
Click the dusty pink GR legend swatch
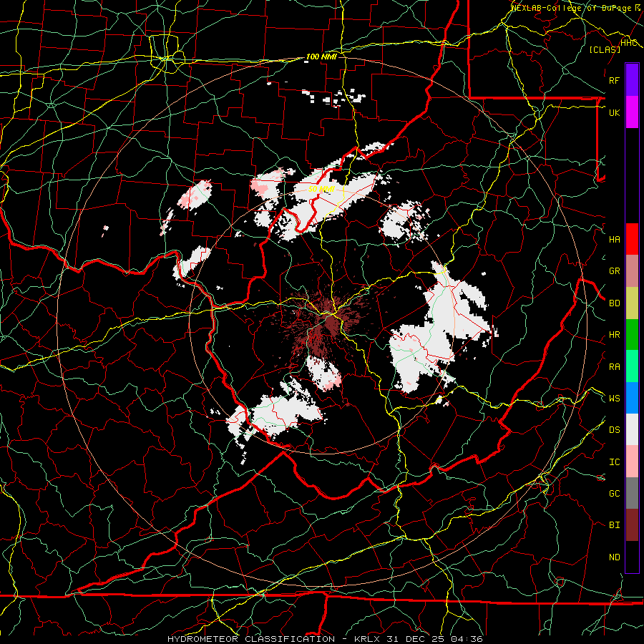click(632, 271)
